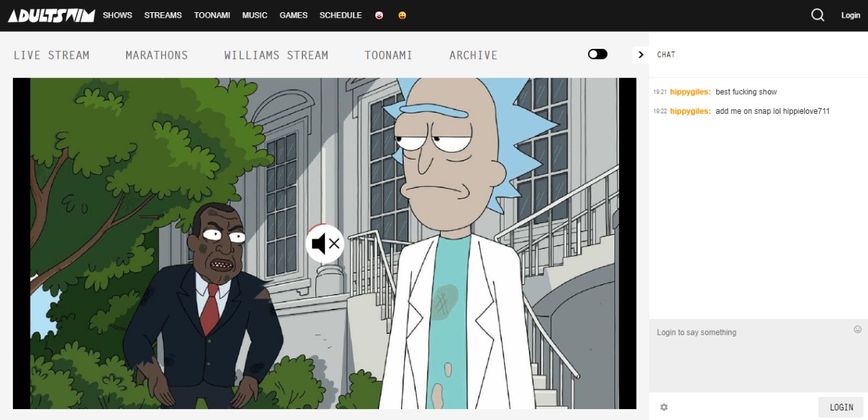Unmute the video with speaker icon

coord(325,244)
